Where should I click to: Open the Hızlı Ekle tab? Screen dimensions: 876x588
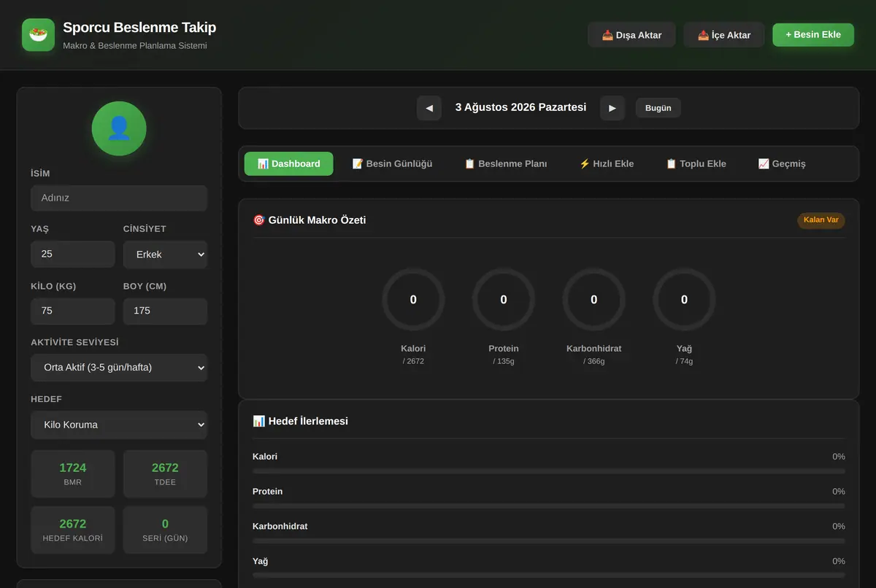[606, 163]
